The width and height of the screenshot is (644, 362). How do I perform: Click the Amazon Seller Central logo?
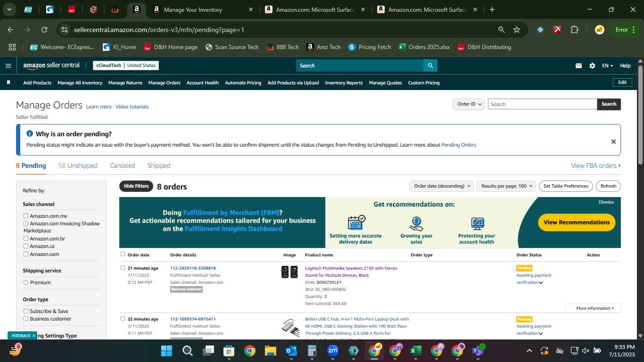click(51, 66)
